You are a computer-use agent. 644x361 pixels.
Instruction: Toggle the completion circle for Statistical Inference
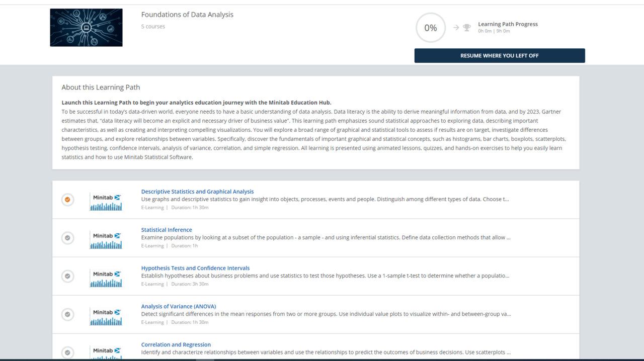point(67,238)
